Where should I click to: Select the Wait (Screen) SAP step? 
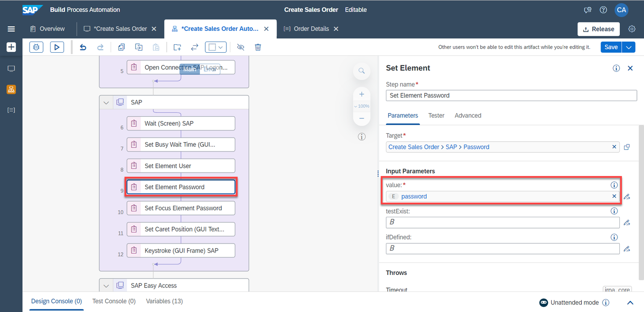[181, 123]
